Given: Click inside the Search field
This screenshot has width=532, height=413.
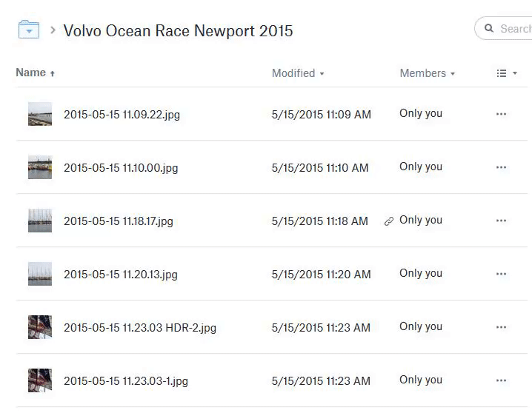Looking at the screenshot, I should click(x=515, y=29).
